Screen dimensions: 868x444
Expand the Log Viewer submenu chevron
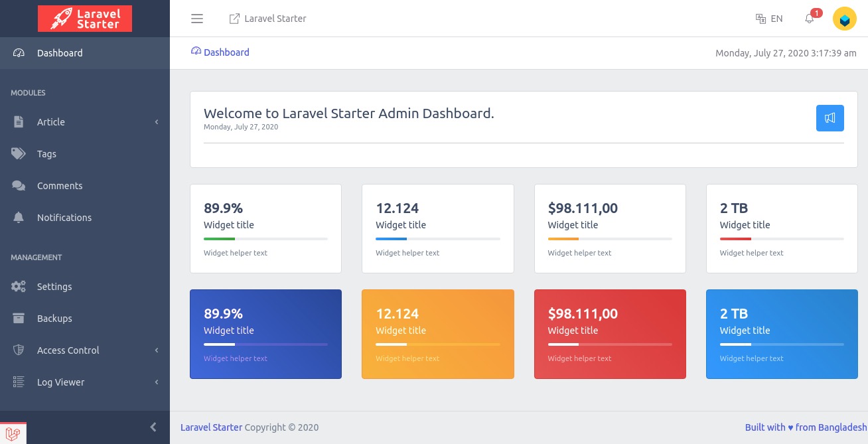157,382
